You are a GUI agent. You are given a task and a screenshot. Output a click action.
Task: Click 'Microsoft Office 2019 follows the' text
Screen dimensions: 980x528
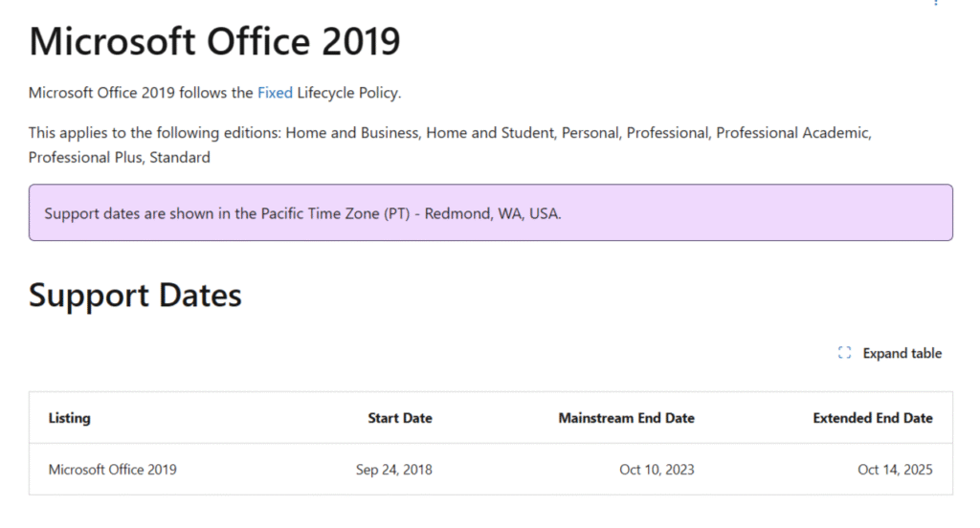tap(141, 93)
